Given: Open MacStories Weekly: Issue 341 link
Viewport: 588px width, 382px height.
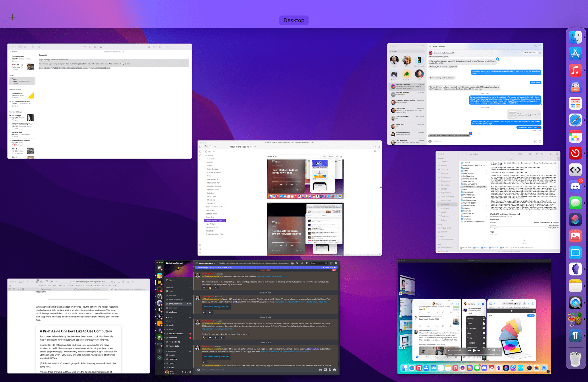Looking at the screenshot, I should 216,356.
